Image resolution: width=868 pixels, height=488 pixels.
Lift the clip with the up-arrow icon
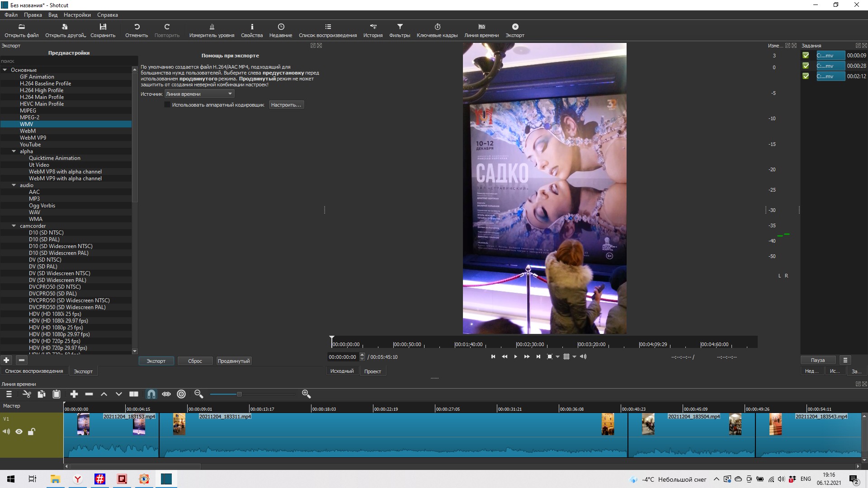pos(104,394)
